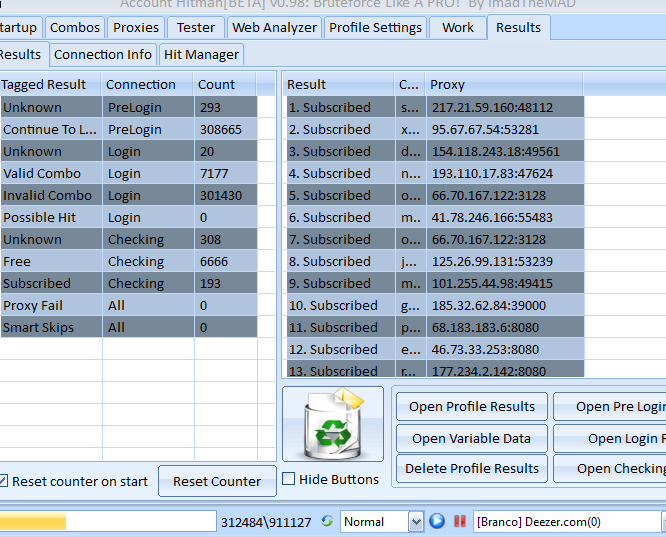The width and height of the screenshot is (666, 537).
Task: Click count value 301430
Action: tap(220, 195)
